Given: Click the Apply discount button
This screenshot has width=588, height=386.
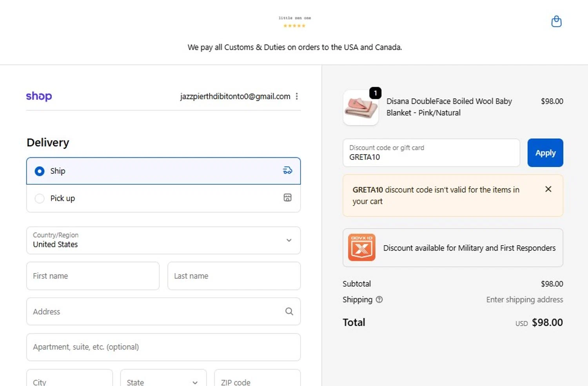Looking at the screenshot, I should [x=545, y=153].
